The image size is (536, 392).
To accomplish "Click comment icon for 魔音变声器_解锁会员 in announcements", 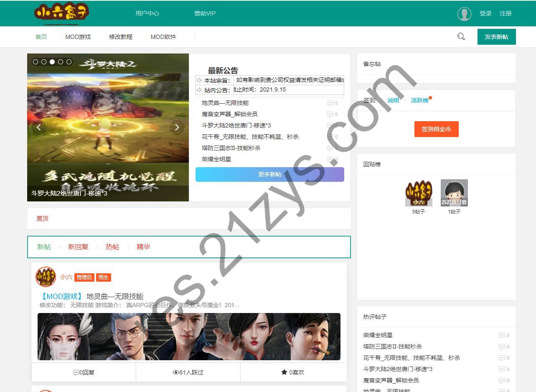I will (330, 115).
